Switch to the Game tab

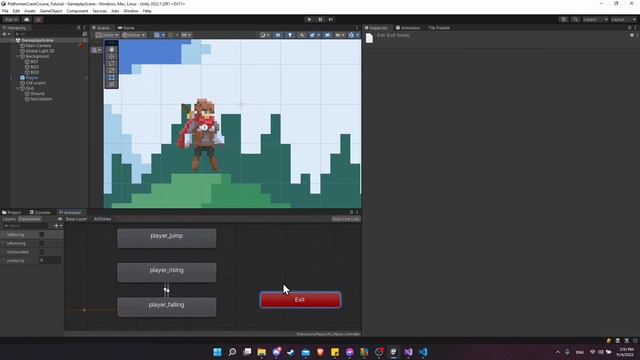tap(126, 28)
